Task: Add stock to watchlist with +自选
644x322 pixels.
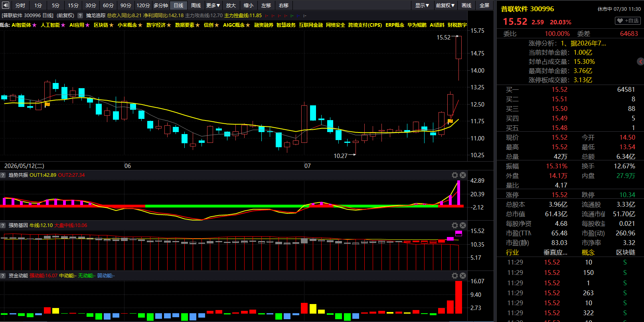Action: tap(628, 21)
